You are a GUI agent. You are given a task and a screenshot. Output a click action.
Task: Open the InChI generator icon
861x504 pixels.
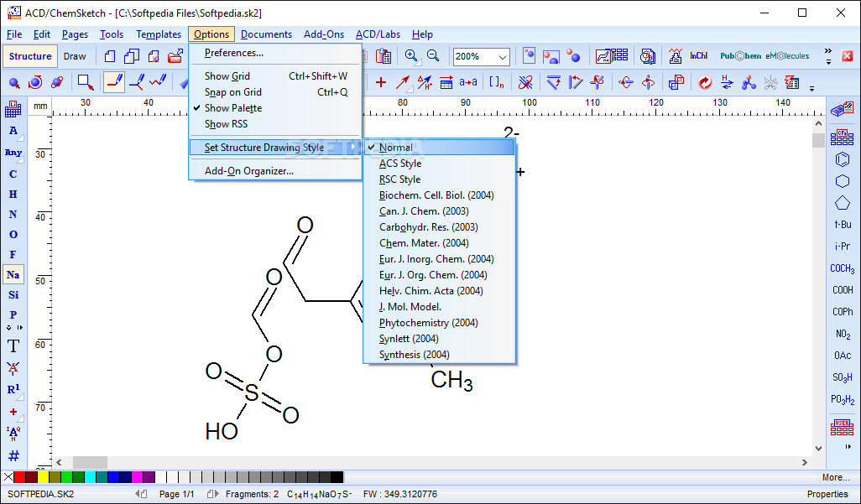(x=698, y=56)
